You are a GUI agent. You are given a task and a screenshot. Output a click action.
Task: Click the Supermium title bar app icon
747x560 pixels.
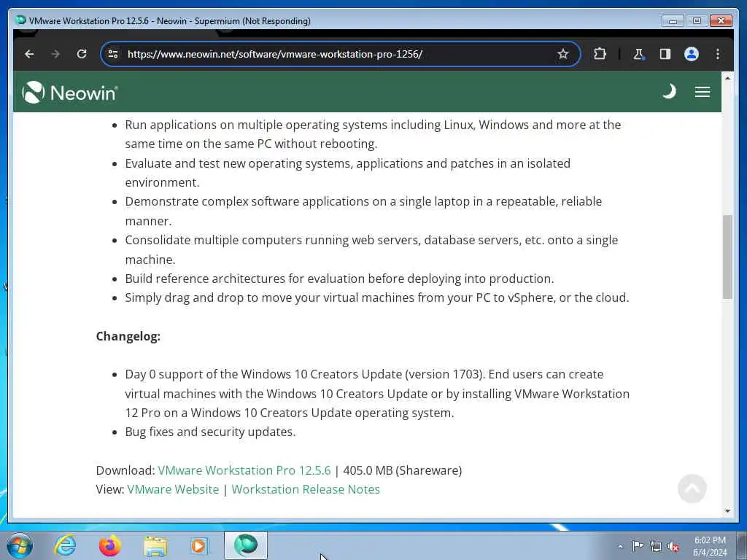click(20, 20)
